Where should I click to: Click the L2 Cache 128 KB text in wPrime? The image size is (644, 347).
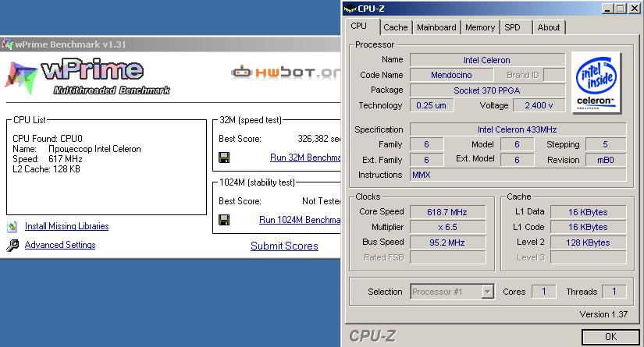[x=46, y=169]
